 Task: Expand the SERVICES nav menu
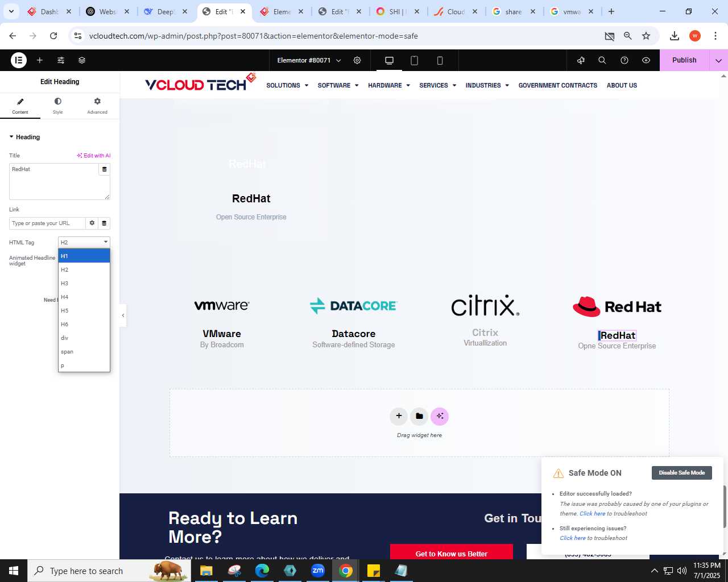[438, 85]
